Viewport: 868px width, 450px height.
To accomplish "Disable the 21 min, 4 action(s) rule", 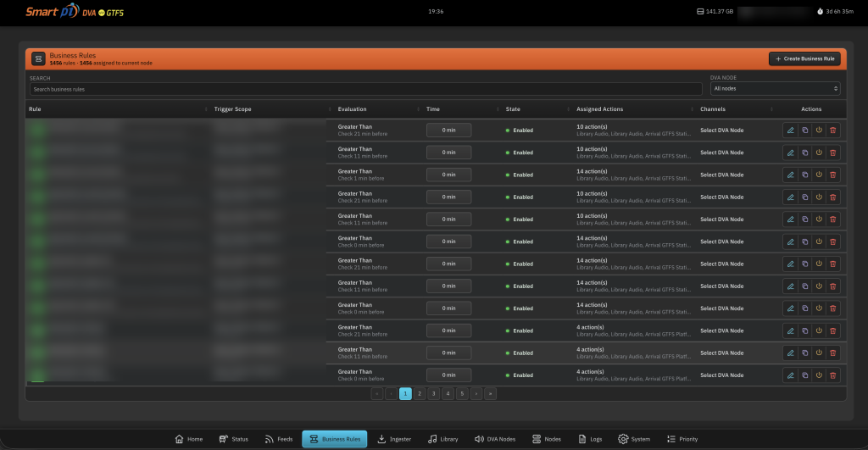I will click(819, 331).
